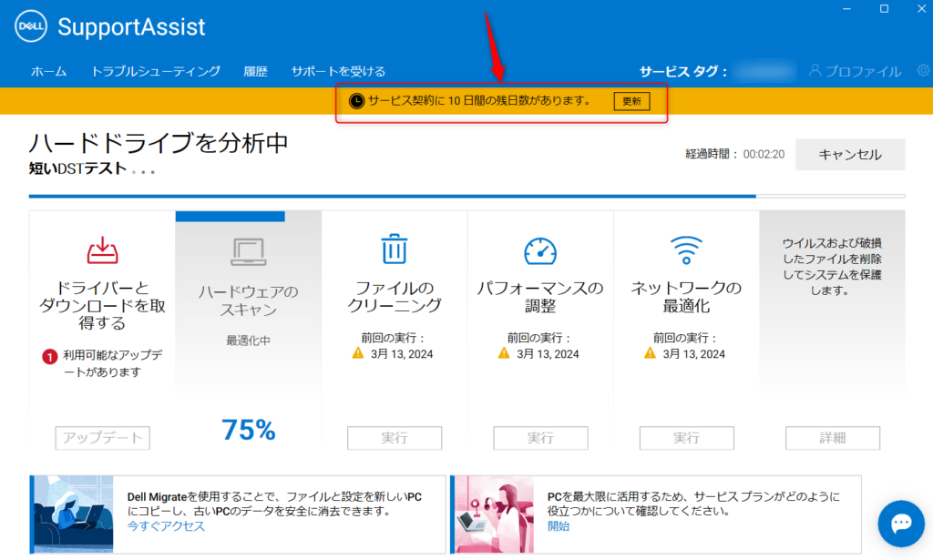
Task: Open settings gear icon beside プロファイル
Action: [924, 71]
